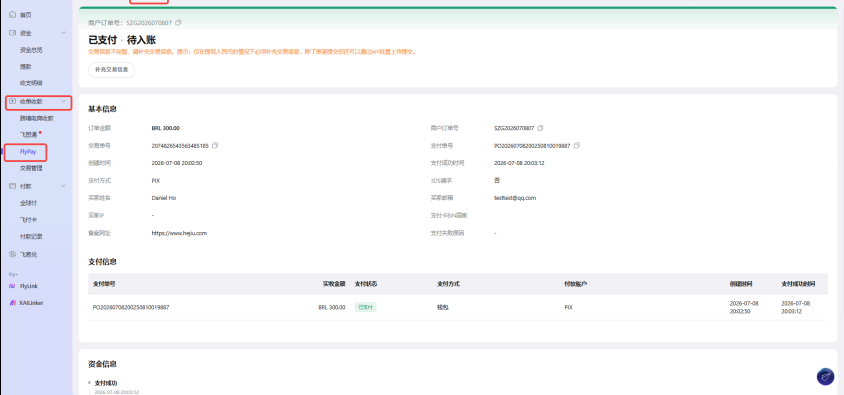
Task: Click the buyer name Daniel Ho
Action: [164, 198]
